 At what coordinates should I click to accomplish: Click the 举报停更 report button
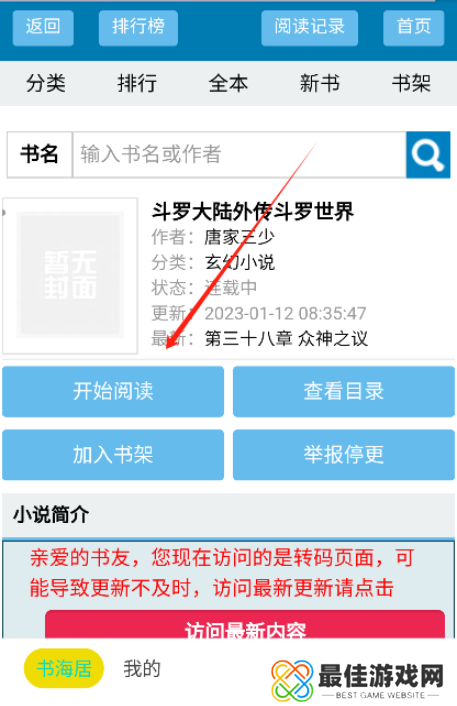(x=344, y=455)
